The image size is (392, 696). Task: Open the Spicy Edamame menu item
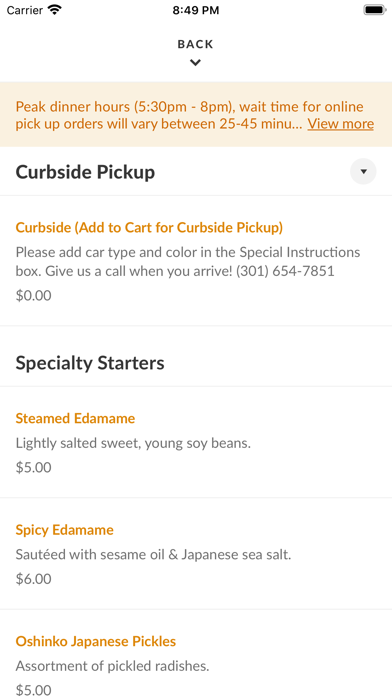click(x=65, y=530)
